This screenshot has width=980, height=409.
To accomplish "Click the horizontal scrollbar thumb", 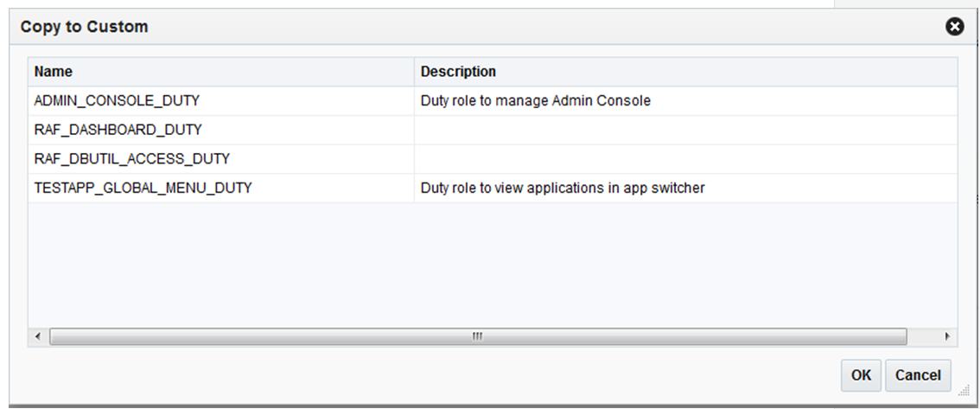I will [478, 336].
